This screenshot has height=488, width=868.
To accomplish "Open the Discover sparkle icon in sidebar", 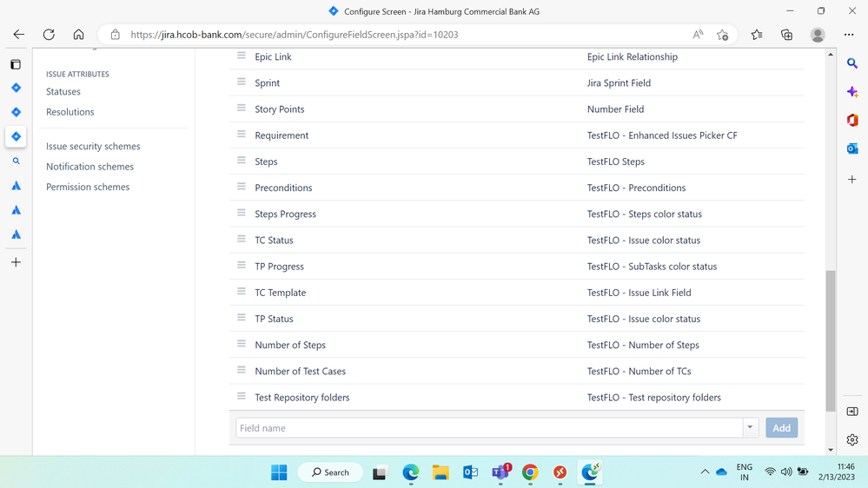I will (852, 92).
